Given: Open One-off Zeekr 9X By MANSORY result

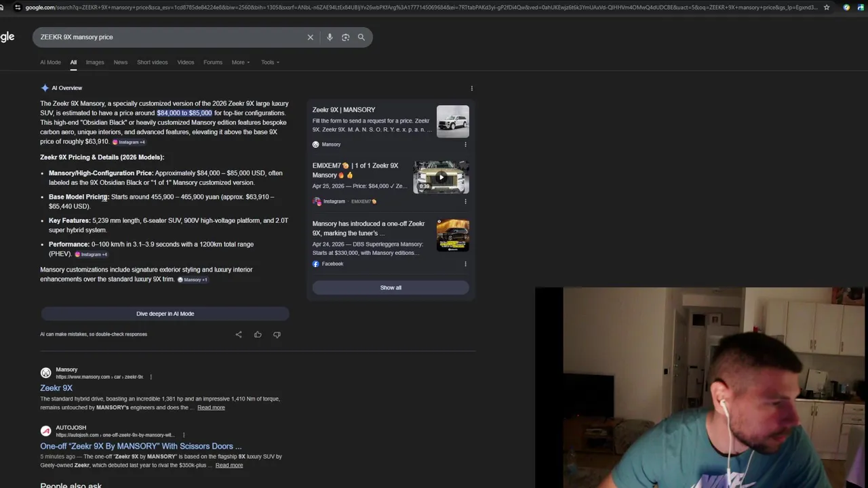Looking at the screenshot, I should 140,447.
